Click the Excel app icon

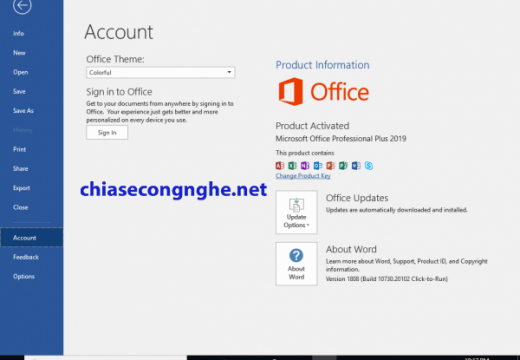292,165
